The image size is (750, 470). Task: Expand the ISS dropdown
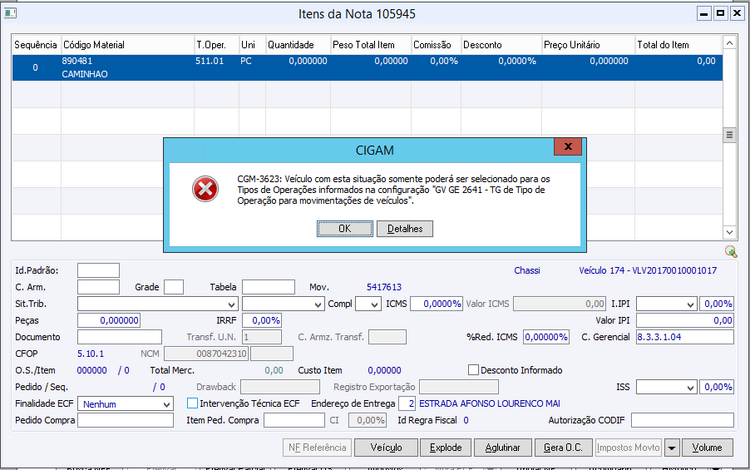(666, 387)
